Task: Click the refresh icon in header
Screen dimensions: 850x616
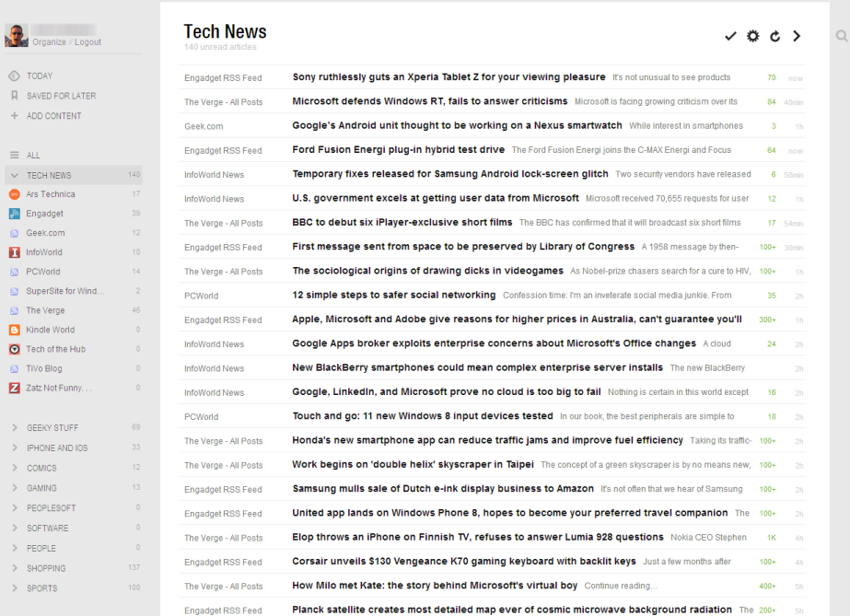Action: point(774,36)
